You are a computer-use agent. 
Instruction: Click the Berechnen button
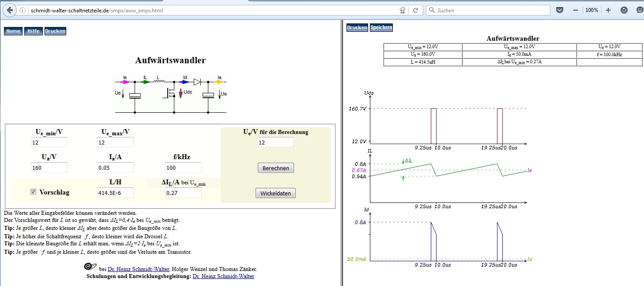pyautogui.click(x=276, y=168)
